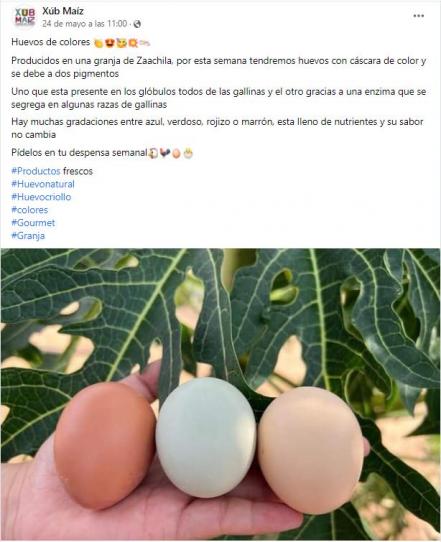Click the blue-green egg in the photo
The height and width of the screenshot is (542, 441).
click(x=206, y=437)
